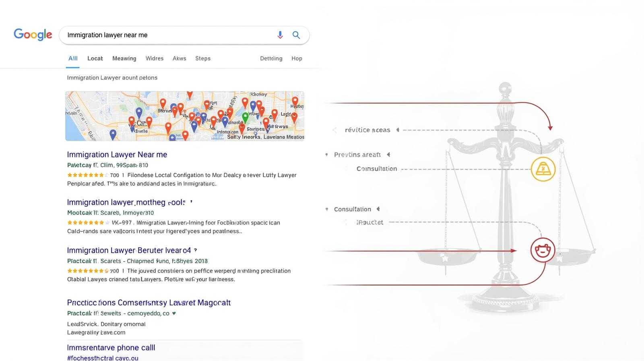Open the 'Steps' tab
Viewport: 644px width, 361px height.
click(x=203, y=58)
